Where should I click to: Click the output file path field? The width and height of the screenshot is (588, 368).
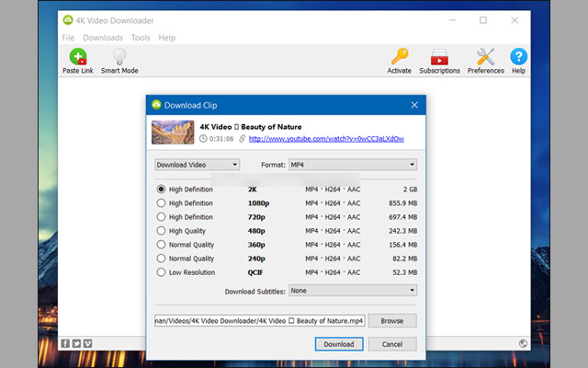click(259, 320)
